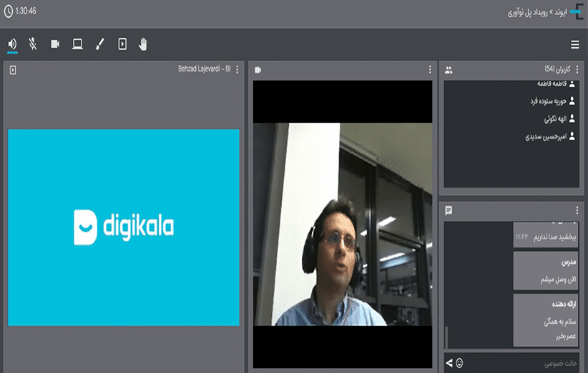This screenshot has width=588, height=373.
Task: Click the chat bubble icon in chat panel
Action: [449, 210]
